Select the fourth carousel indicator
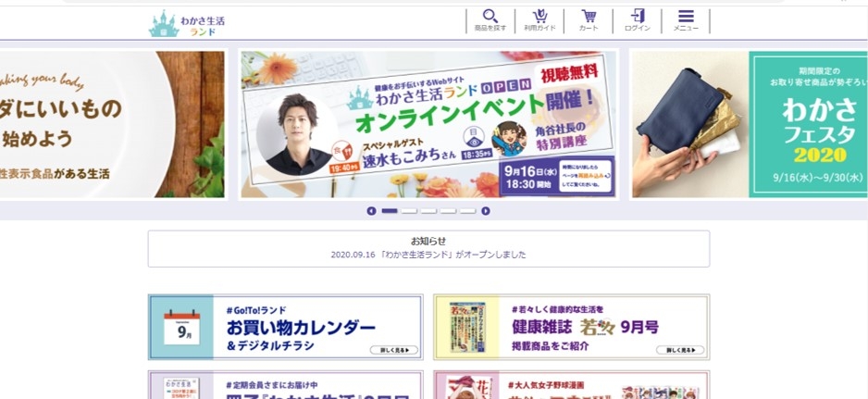Screen dimensions: 868x399 pyautogui.click(x=448, y=211)
